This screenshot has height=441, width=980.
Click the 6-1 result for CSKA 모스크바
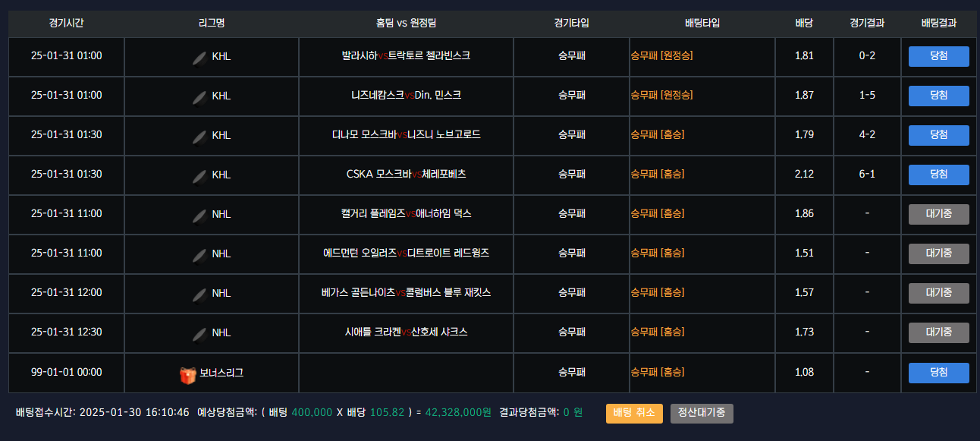click(867, 174)
